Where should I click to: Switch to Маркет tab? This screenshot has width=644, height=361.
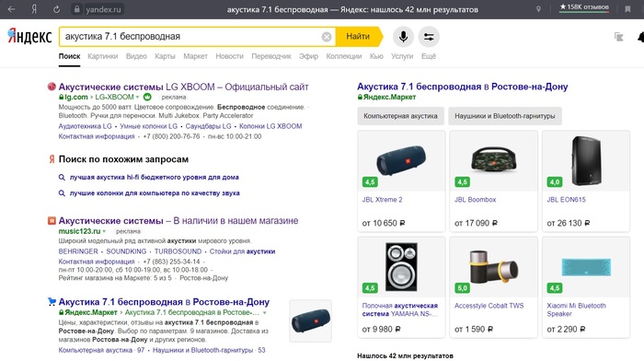(195, 56)
